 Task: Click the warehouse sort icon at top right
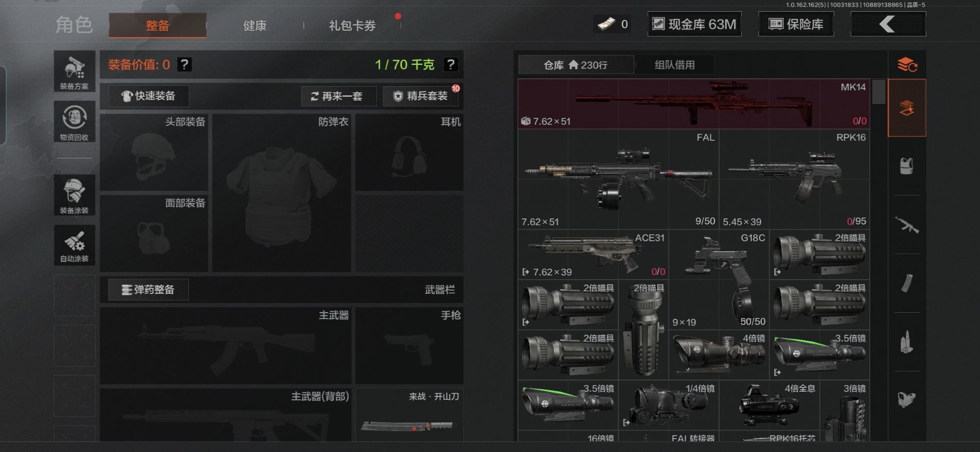point(907,65)
